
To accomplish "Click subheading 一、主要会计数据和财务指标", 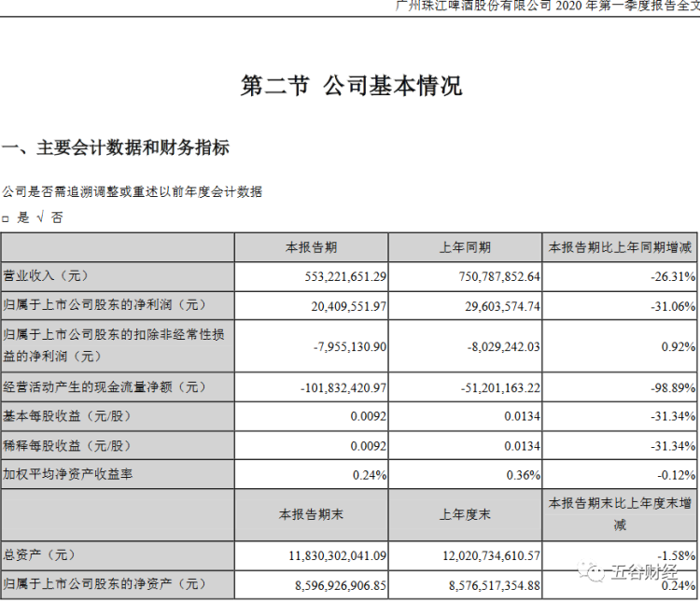I will point(116,147).
